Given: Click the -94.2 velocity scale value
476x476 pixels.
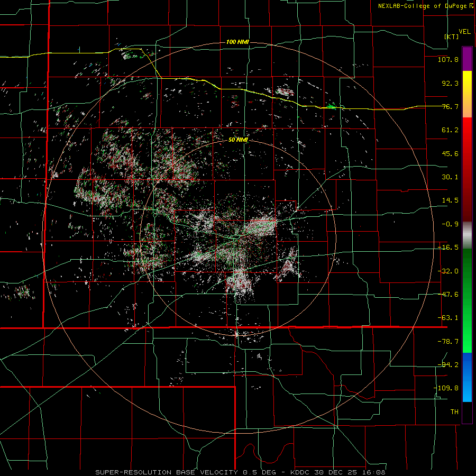Looking at the screenshot, I should coord(448,364).
